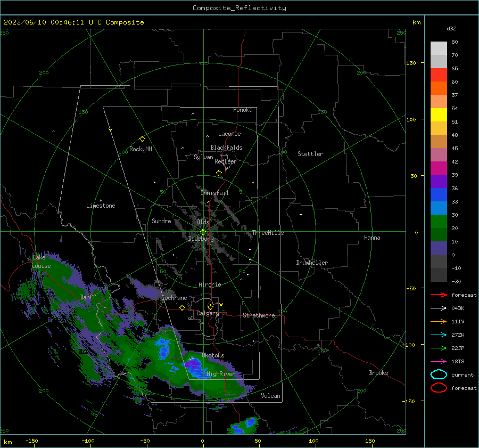This screenshot has width=479, height=448.
Task: Click the white plus marker west of Hanna
Action: 301,214
